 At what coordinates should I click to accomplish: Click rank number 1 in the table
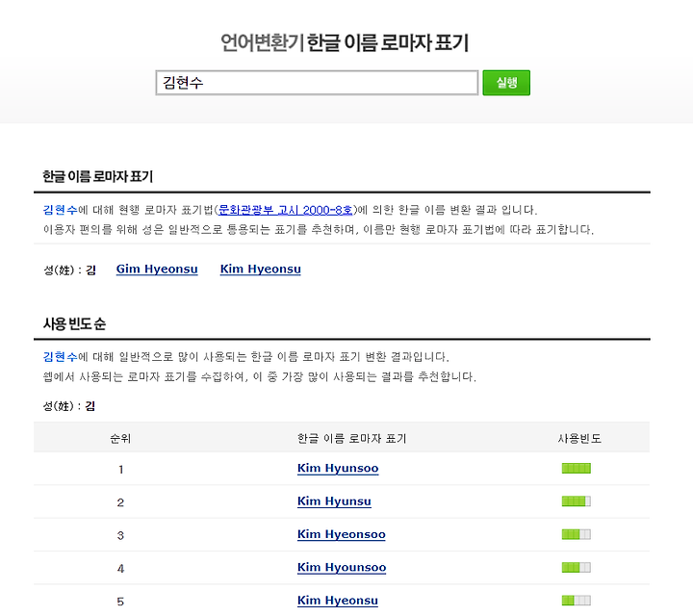coord(120,470)
